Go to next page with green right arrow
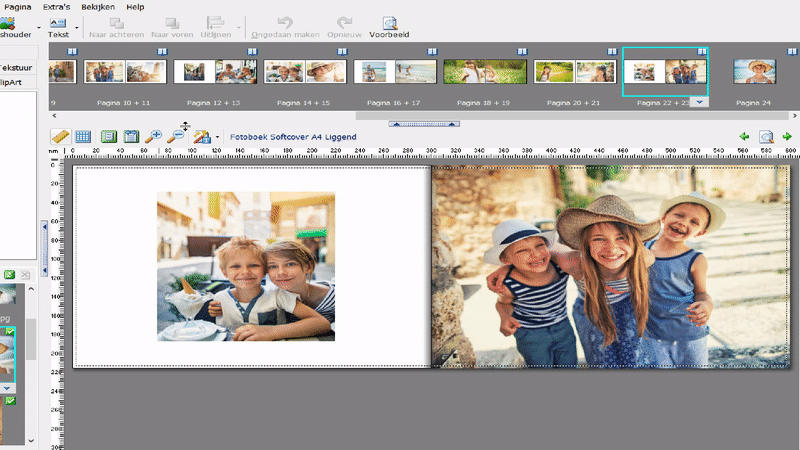Screen dimensions: 800x450 point(787,136)
